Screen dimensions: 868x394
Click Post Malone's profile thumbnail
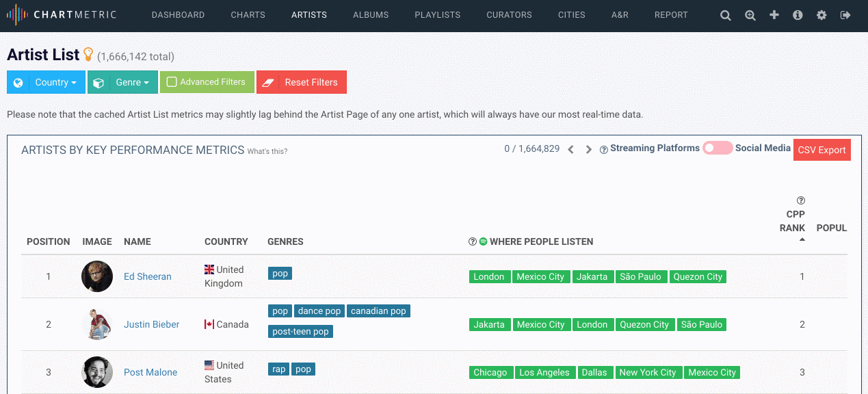[x=97, y=372]
